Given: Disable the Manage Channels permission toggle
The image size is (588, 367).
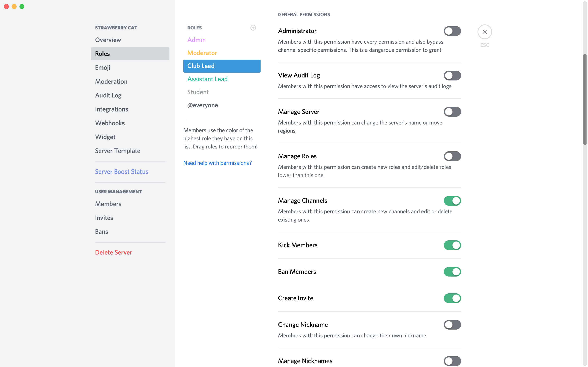Looking at the screenshot, I should coord(452,200).
